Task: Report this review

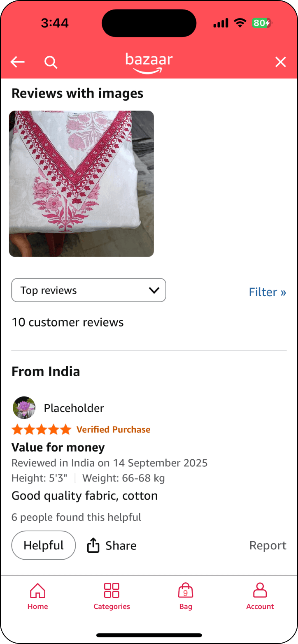Action: (268, 545)
